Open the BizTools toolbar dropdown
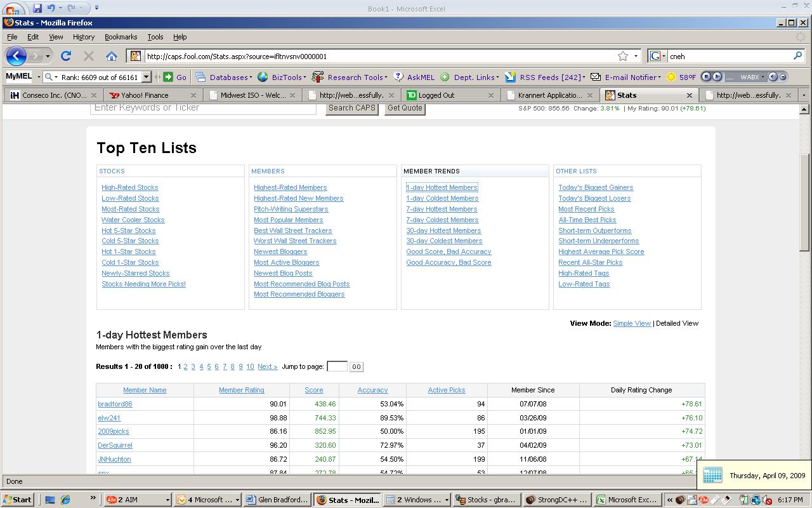The width and height of the screenshot is (812, 508). [x=282, y=77]
